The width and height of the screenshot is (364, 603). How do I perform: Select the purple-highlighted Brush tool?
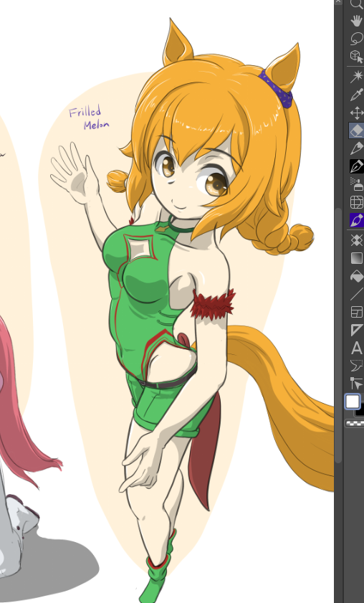click(357, 220)
